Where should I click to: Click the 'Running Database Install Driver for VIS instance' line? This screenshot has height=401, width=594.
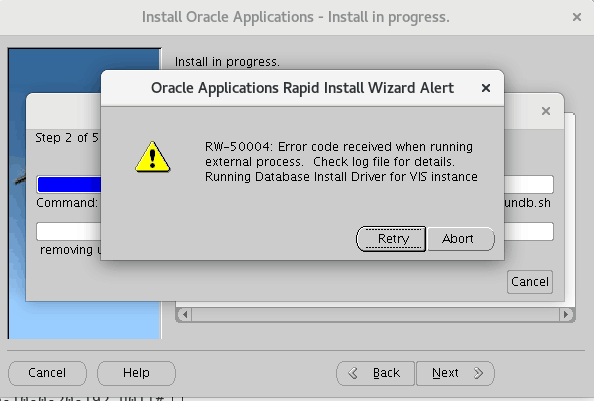point(341,177)
